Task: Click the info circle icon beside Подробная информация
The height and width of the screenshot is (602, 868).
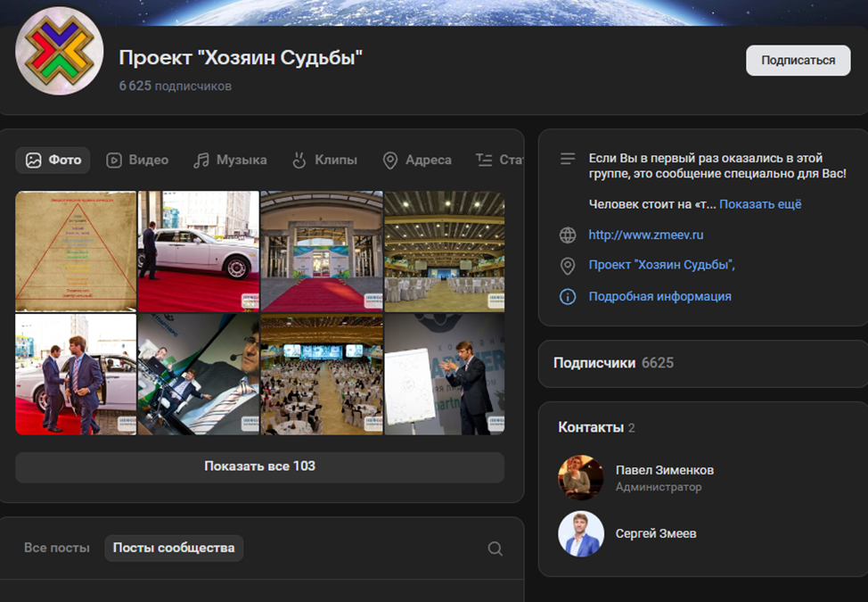Action: (568, 297)
